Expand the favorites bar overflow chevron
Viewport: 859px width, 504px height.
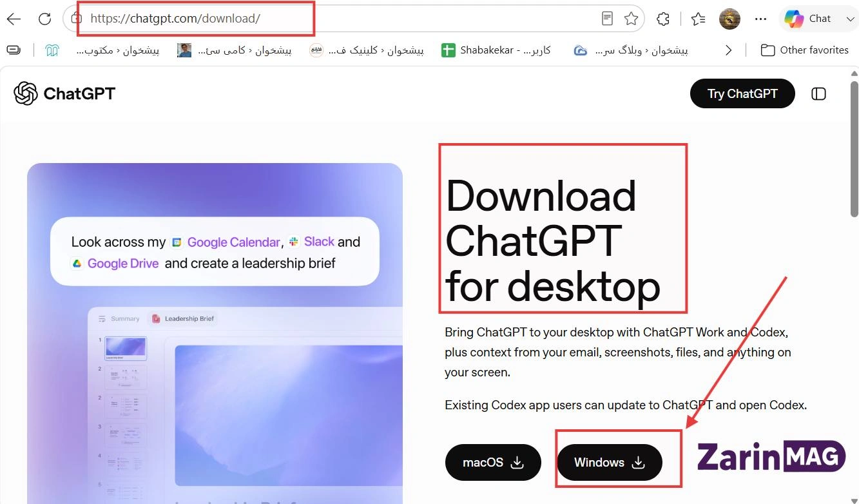(729, 50)
